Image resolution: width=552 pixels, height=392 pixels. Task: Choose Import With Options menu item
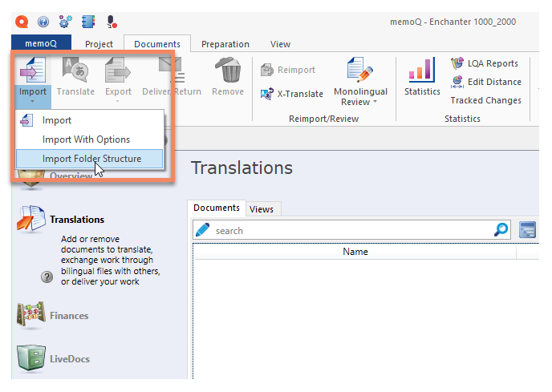(x=89, y=139)
